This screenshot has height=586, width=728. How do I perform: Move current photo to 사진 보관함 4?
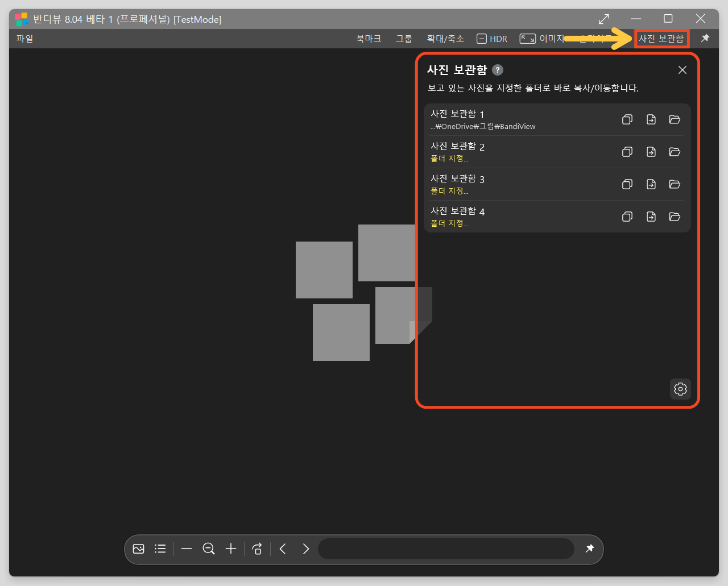click(651, 217)
